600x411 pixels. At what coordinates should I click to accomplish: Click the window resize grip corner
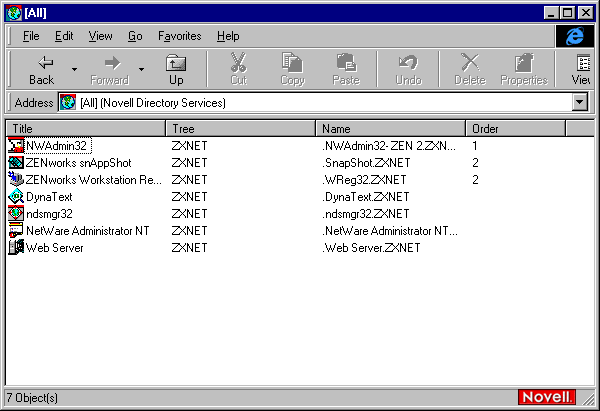588,399
